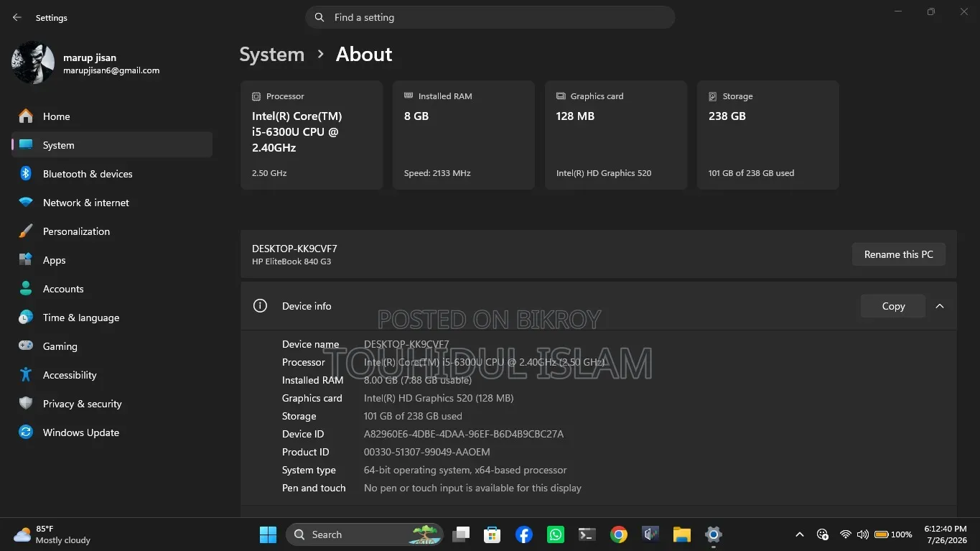Open the Home settings page
Image resolution: width=980 pixels, height=551 pixels.
pyautogui.click(x=112, y=116)
